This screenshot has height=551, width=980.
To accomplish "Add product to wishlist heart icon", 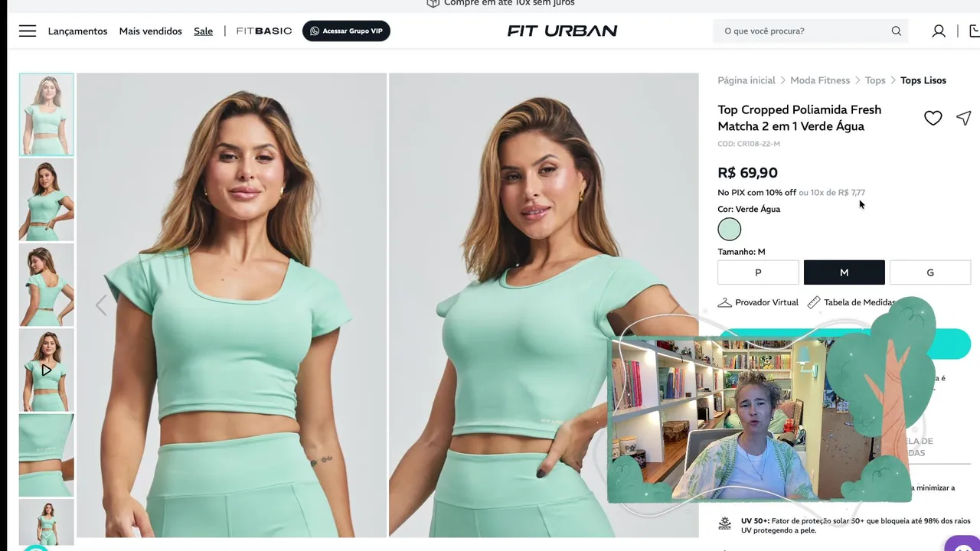I will click(x=933, y=118).
